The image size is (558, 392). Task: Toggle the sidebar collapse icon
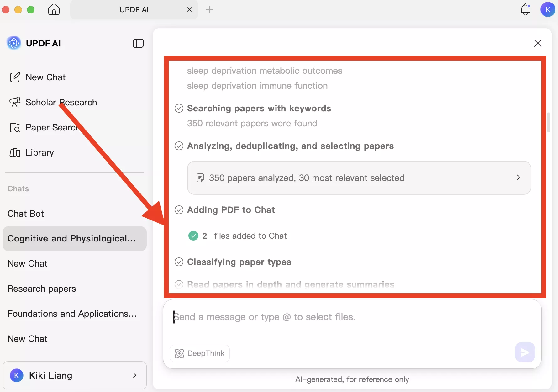138,43
